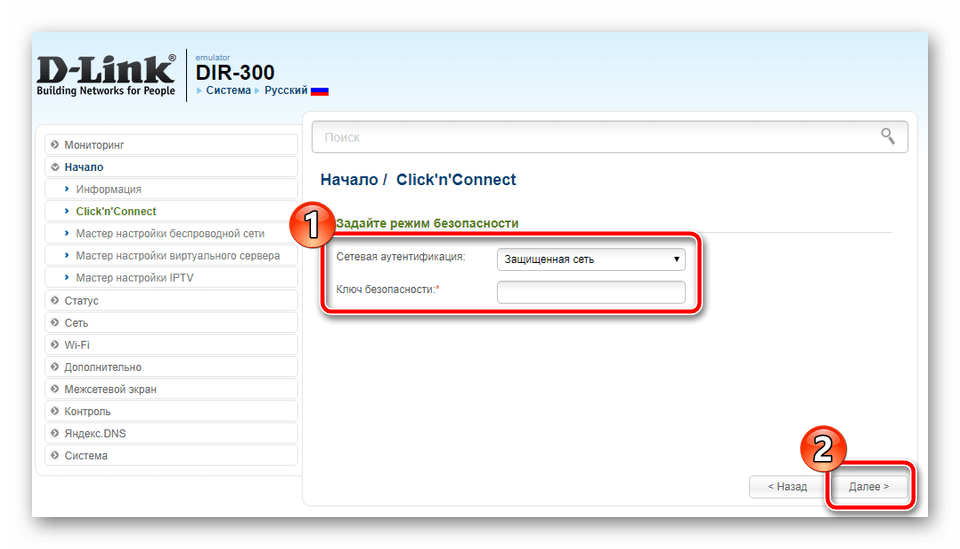Open Мастер настройки беспроводной сети
The image size is (960, 549).
[170, 233]
